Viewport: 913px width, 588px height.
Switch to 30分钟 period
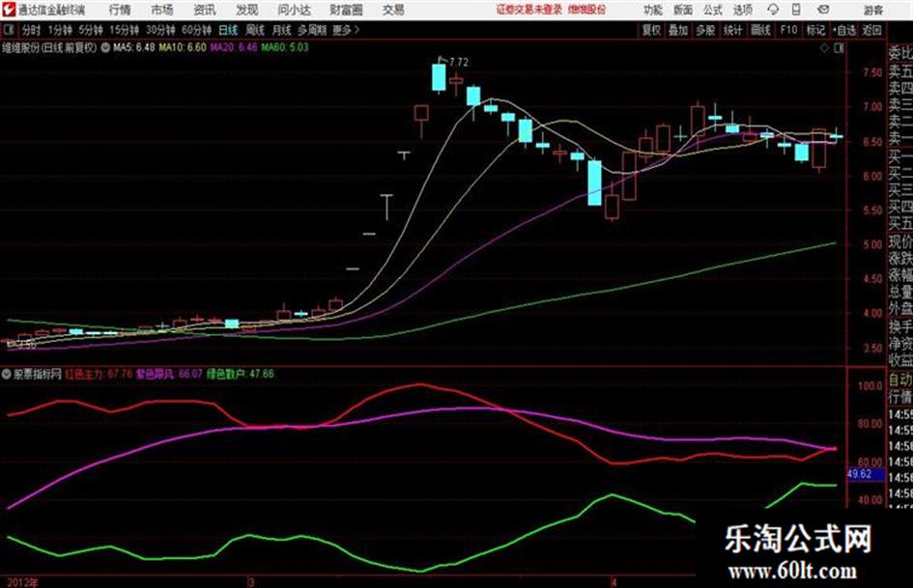click(160, 30)
